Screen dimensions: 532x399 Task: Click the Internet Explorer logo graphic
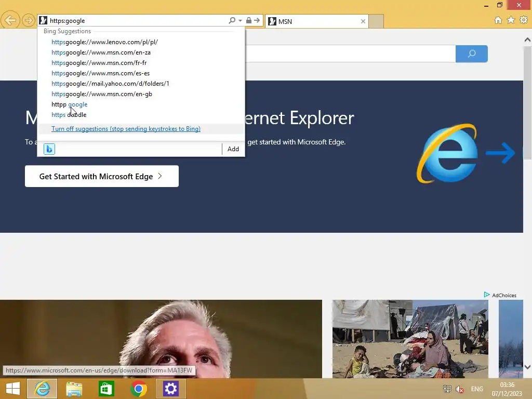(447, 153)
